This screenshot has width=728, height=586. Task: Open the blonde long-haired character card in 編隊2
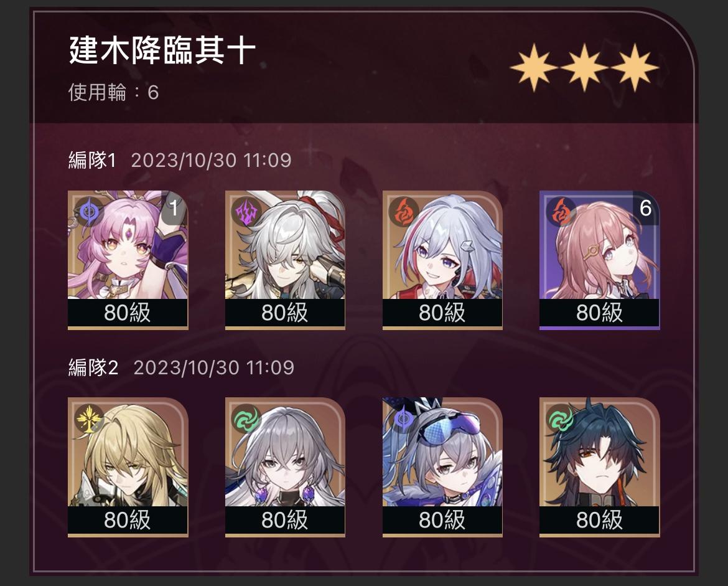128,467
